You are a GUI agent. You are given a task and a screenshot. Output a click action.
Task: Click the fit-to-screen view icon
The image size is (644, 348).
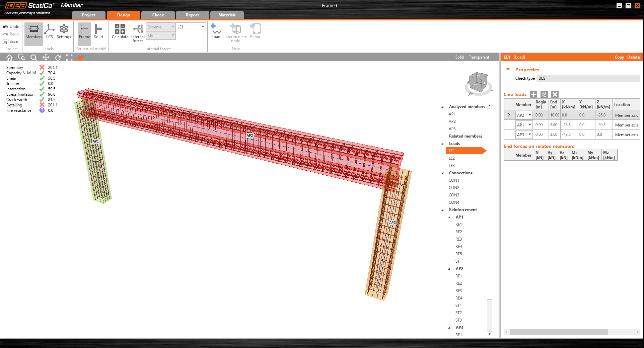click(x=69, y=58)
